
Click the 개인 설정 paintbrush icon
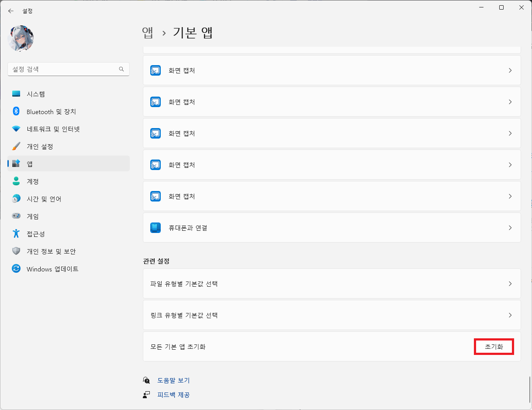coord(16,146)
